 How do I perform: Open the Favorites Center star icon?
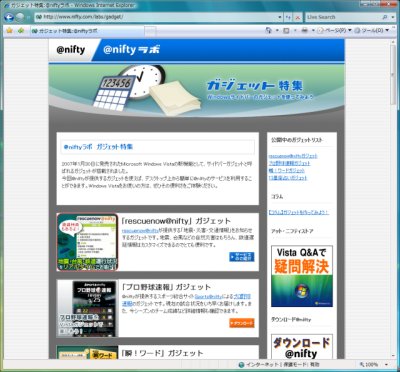pyautogui.click(x=9, y=30)
